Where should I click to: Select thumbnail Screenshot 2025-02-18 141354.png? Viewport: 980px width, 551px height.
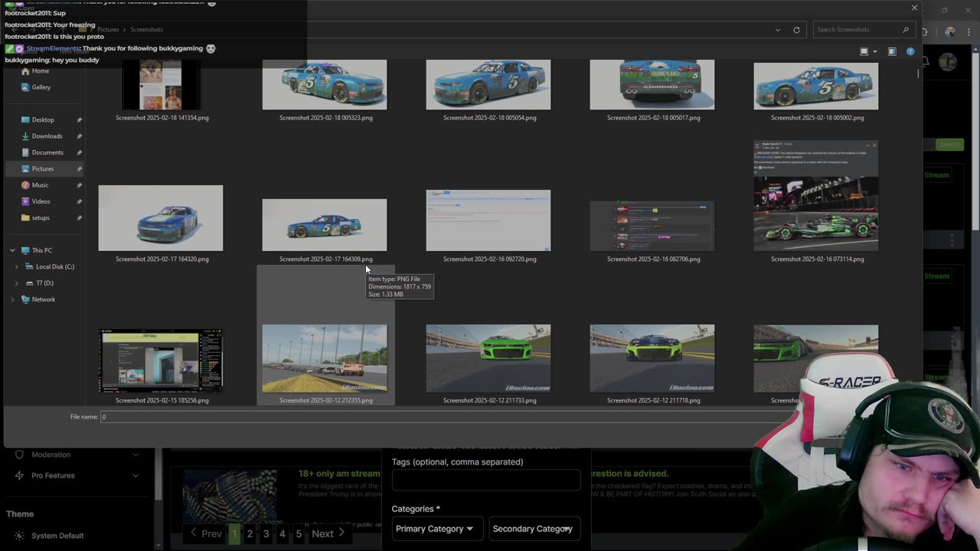[x=162, y=85]
